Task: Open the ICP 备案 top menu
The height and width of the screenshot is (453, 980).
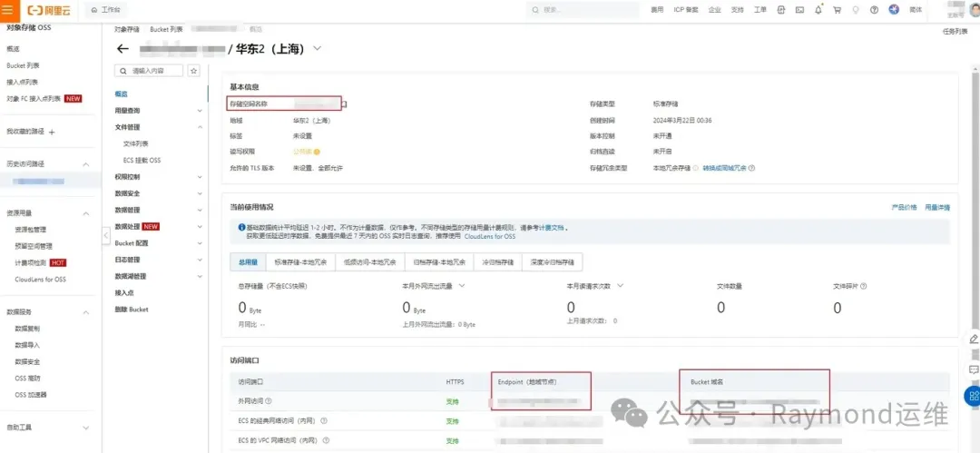Action: coord(686,11)
